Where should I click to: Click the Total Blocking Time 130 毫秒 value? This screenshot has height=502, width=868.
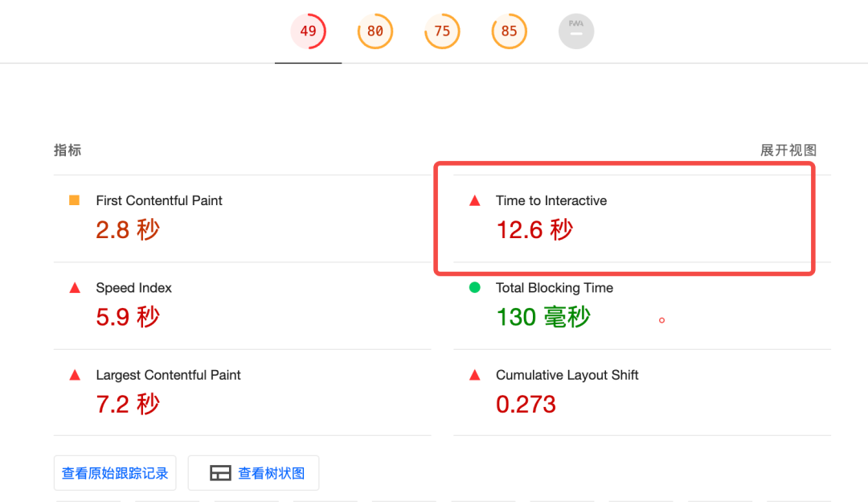(x=542, y=317)
